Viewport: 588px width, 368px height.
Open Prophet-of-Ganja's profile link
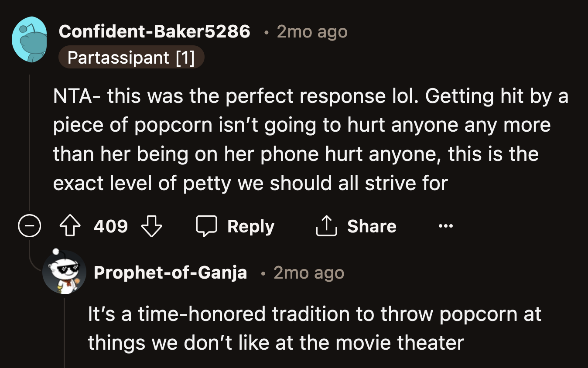coord(171,272)
